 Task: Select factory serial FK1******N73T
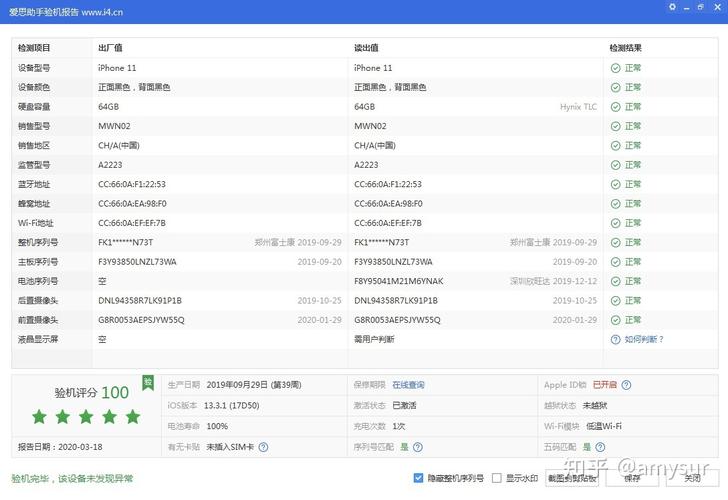click(x=125, y=243)
